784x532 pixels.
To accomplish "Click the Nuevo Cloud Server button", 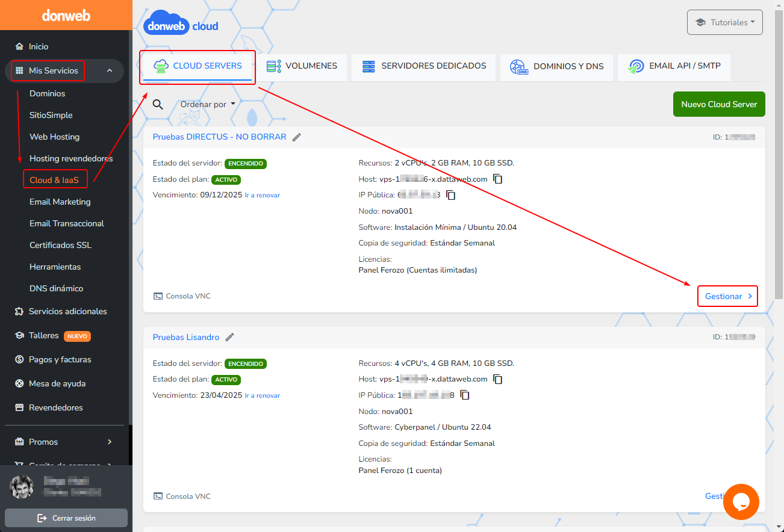I will pyautogui.click(x=719, y=104).
